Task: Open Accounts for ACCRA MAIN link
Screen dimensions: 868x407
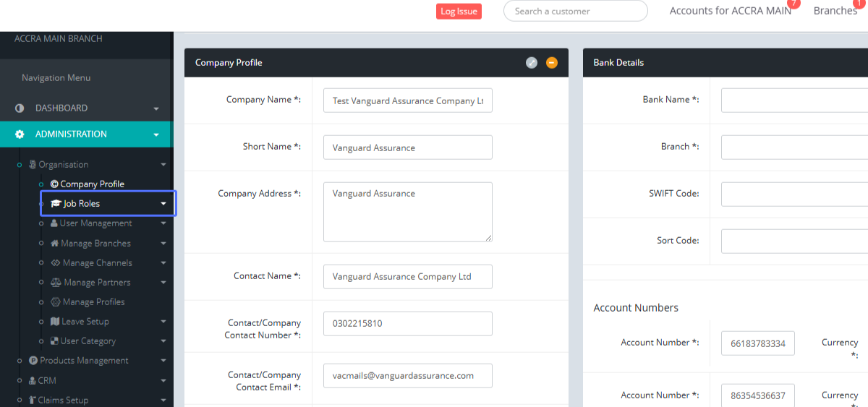Action: point(730,11)
